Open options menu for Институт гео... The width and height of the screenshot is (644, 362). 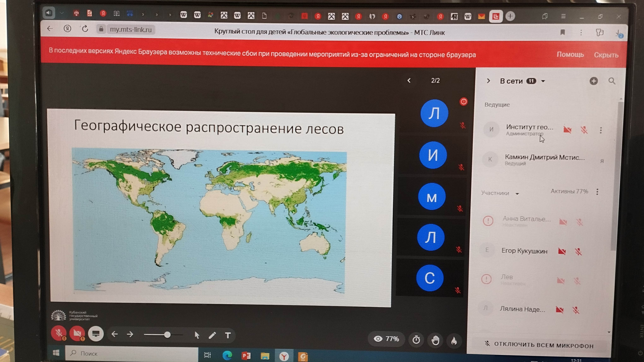coord(601,130)
